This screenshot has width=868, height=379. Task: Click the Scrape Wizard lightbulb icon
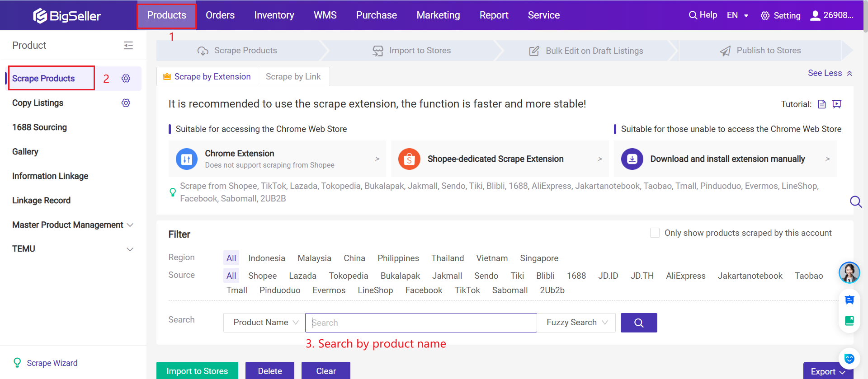(x=17, y=363)
